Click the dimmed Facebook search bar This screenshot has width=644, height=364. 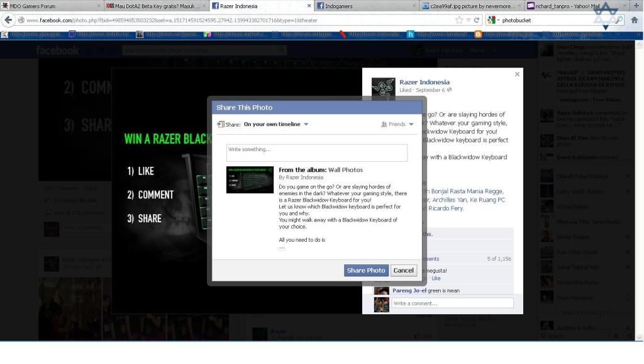point(204,50)
